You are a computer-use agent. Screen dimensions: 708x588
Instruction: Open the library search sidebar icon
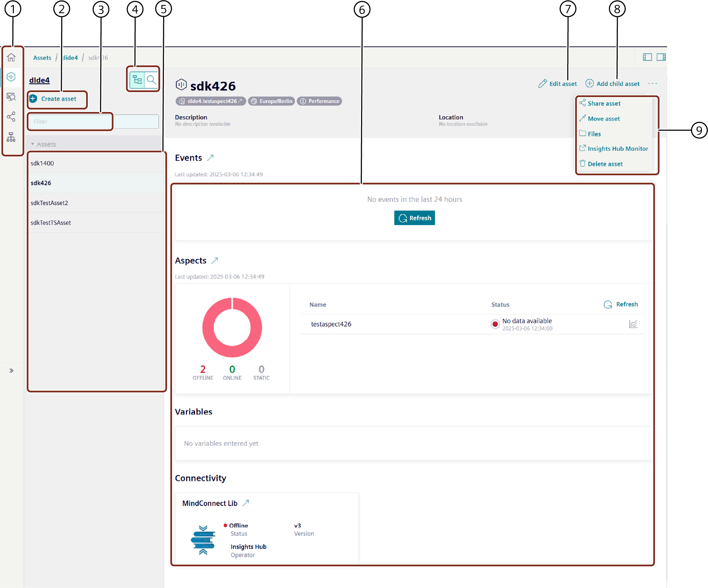point(11,97)
